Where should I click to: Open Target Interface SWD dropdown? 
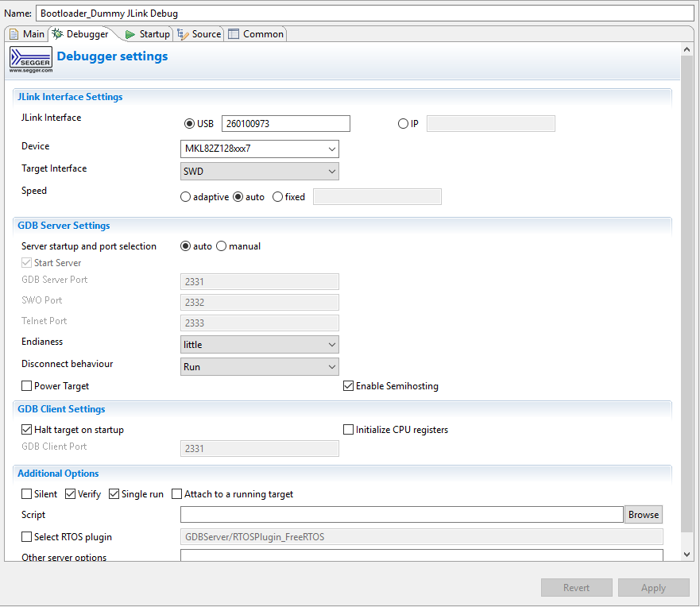coord(259,172)
